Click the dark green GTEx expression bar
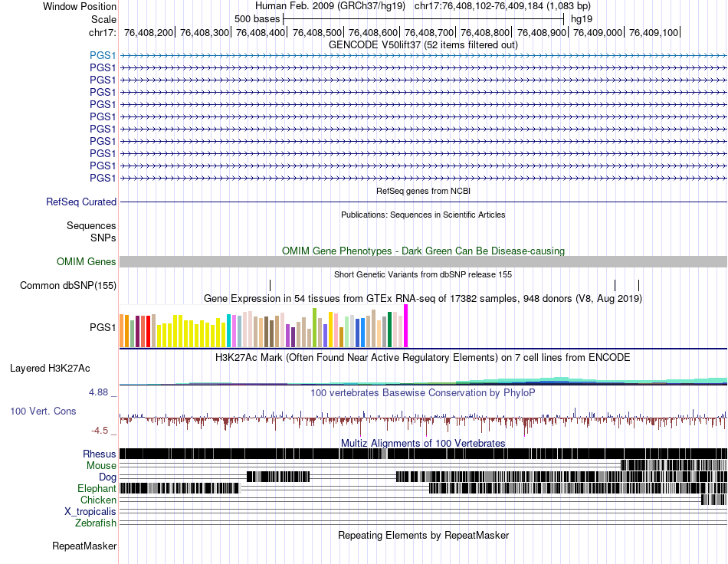728x564 pixels. [x=390, y=330]
